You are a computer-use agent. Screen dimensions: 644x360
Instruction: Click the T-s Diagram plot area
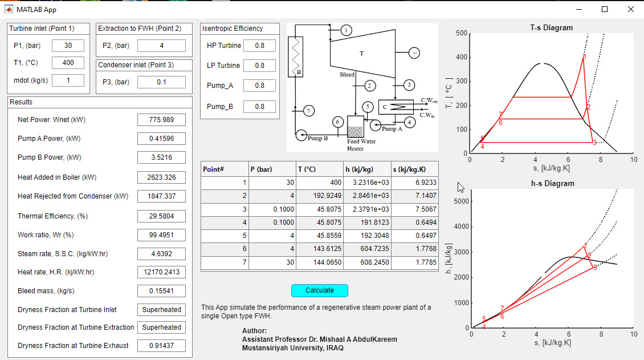[552, 93]
